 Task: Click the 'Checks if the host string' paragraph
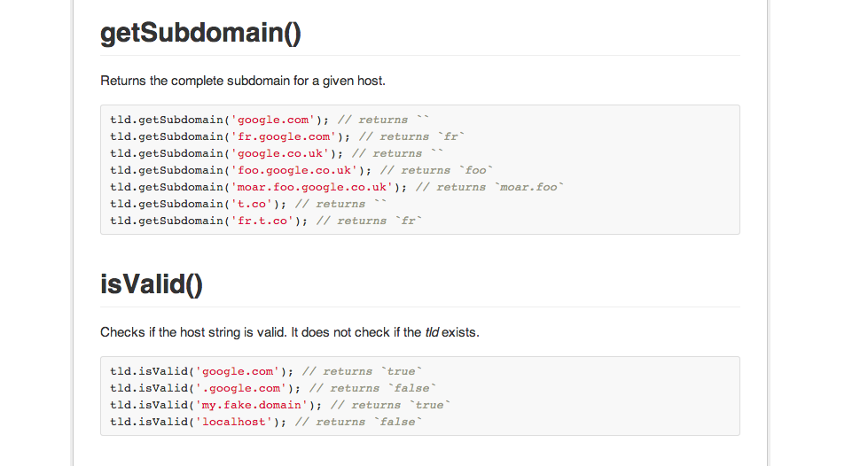[290, 332]
